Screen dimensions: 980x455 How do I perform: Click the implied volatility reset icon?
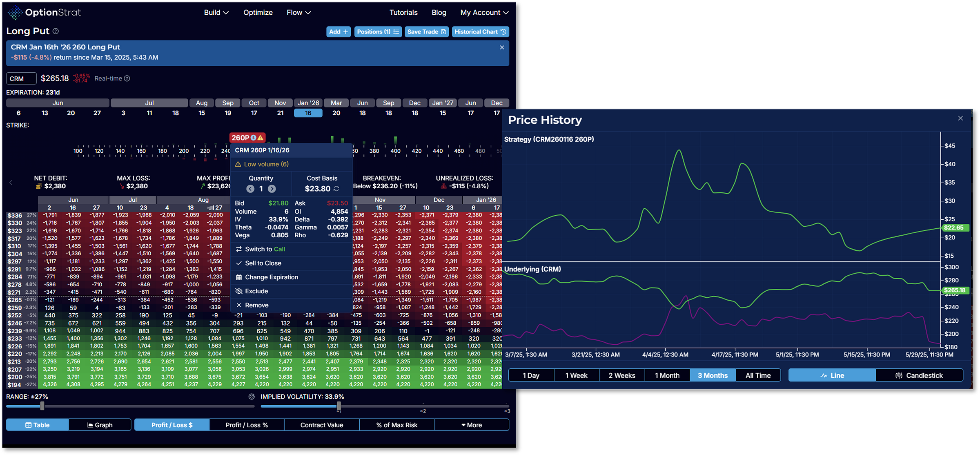[252, 397]
